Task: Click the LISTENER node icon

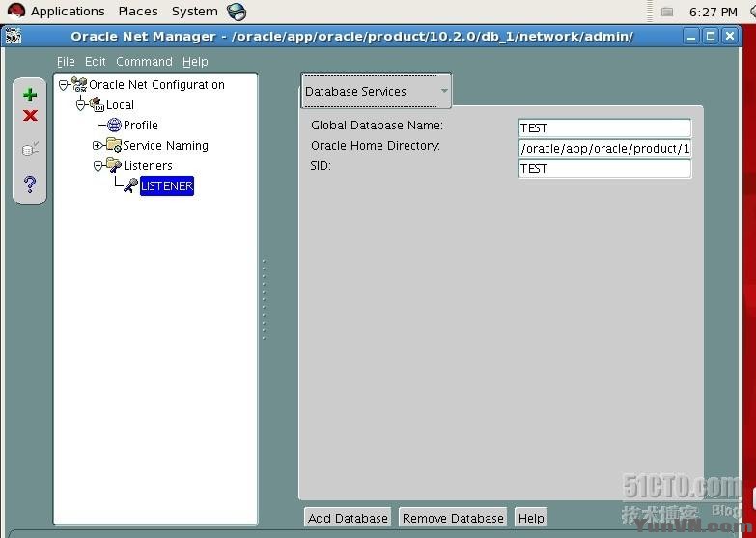Action: [x=130, y=185]
